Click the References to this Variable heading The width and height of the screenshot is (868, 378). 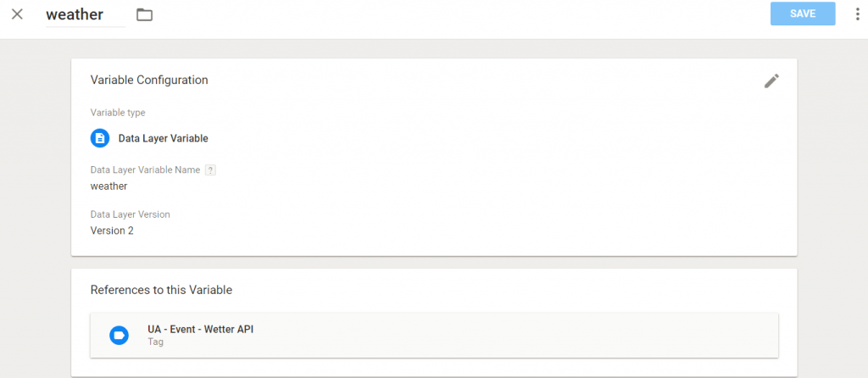point(161,290)
